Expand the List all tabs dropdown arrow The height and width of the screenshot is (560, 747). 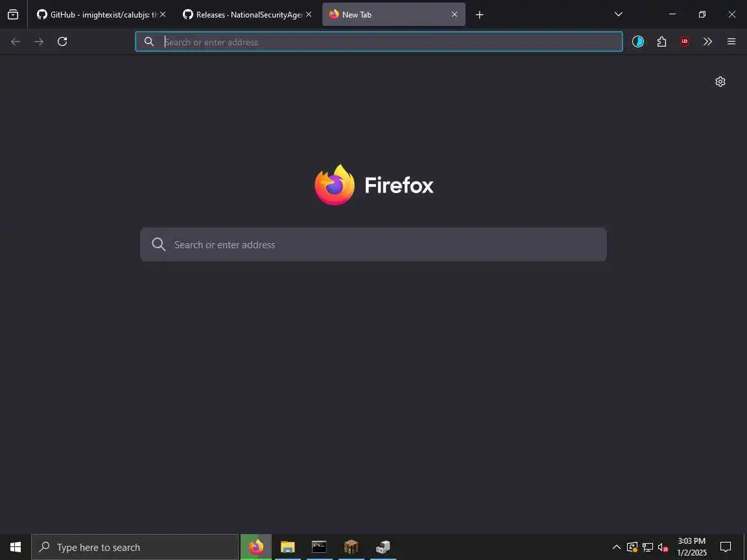point(619,14)
